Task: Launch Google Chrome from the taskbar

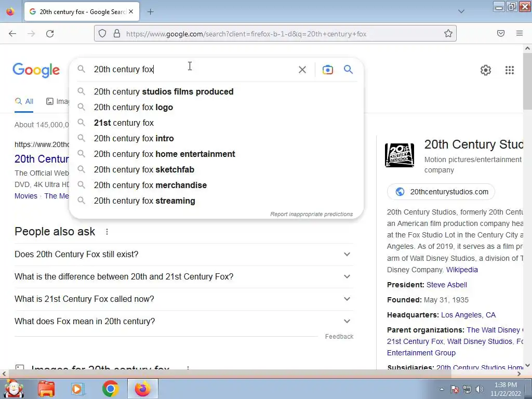Action: click(110, 389)
